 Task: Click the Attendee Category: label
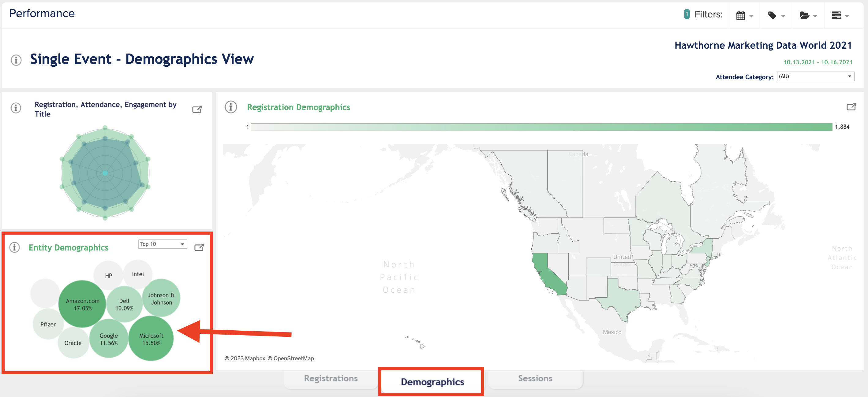(x=745, y=77)
